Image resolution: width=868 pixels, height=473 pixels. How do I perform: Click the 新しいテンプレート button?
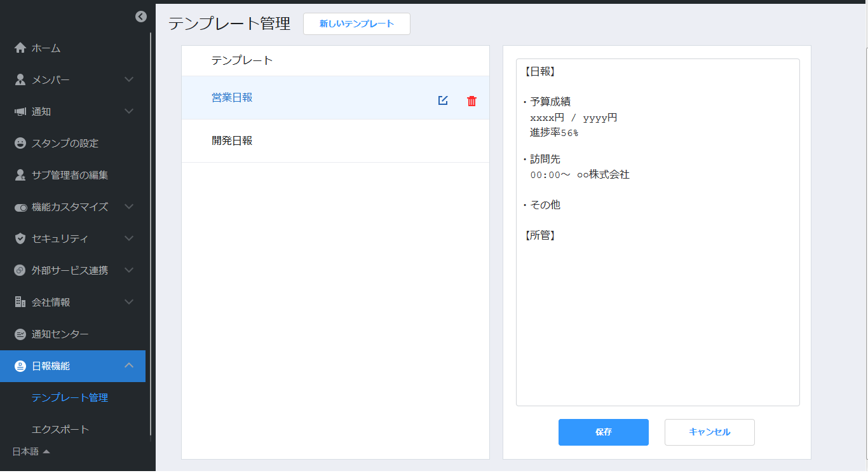356,24
